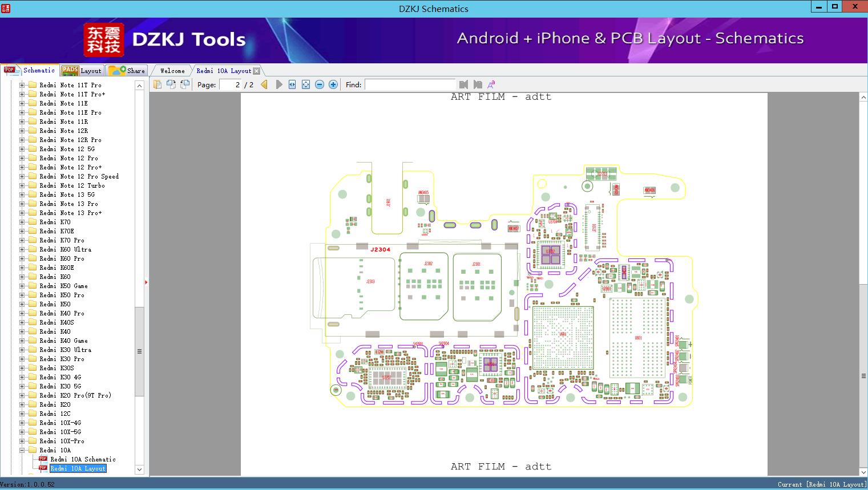Click the device tree scrollbar thumb
Viewport: 868px width, 490px height.
(139, 351)
